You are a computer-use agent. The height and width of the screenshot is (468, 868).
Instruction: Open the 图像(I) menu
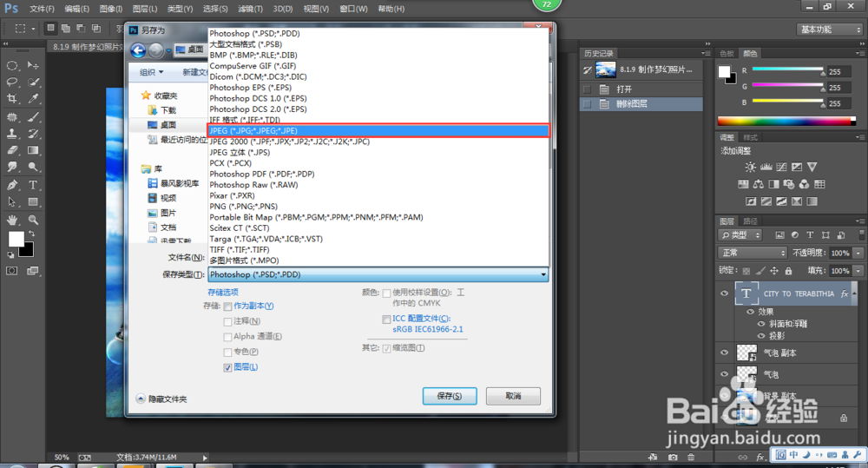111,9
